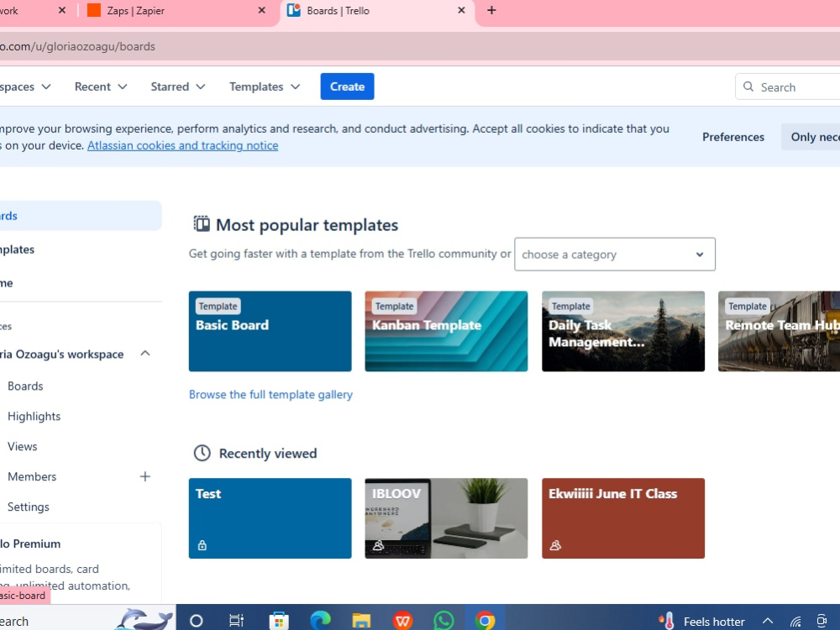
Task: Click the Create button
Action: (x=347, y=87)
